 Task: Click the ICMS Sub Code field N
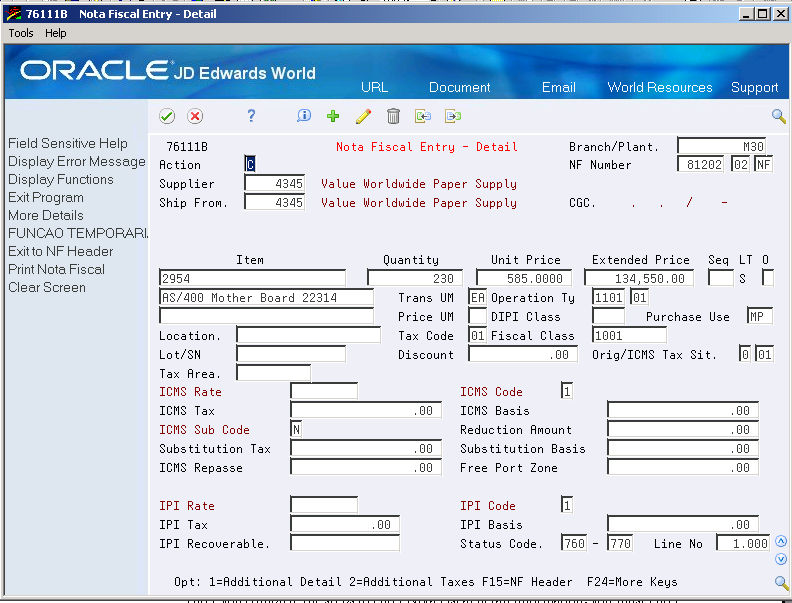coord(296,430)
